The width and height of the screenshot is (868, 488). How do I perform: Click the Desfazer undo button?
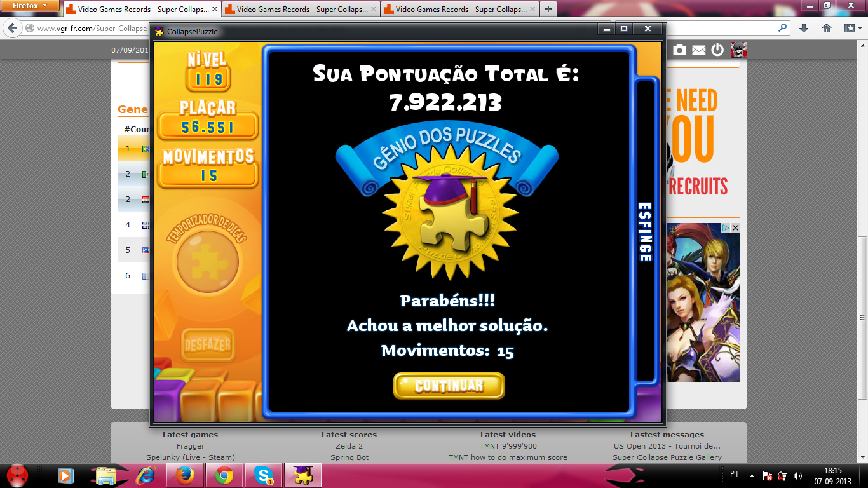pyautogui.click(x=208, y=346)
